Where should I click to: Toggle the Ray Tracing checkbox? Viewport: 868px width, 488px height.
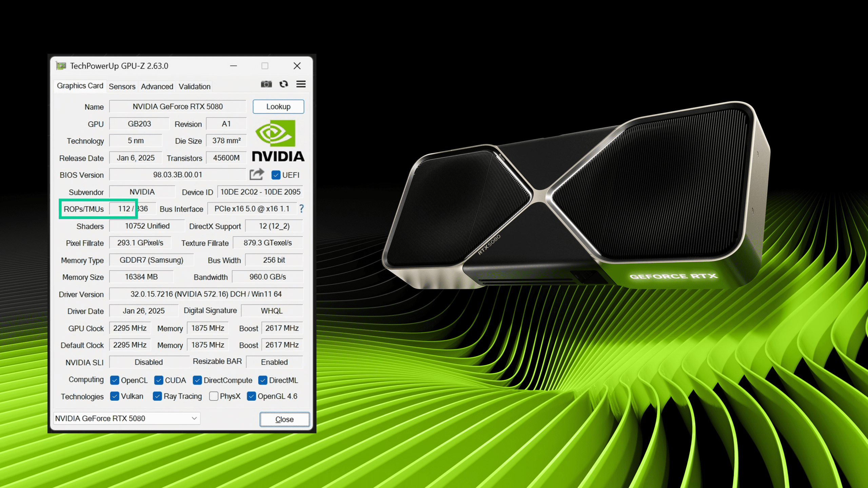point(157,396)
